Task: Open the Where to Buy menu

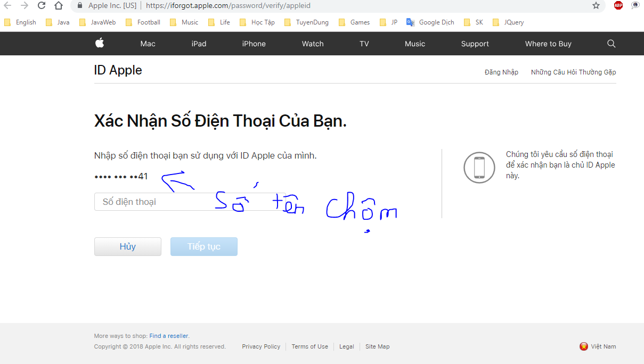Action: click(548, 44)
